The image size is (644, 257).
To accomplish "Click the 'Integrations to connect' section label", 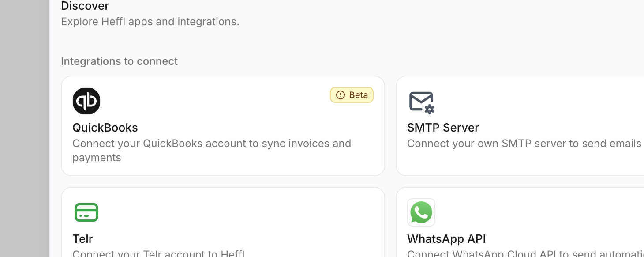I will coord(119,61).
